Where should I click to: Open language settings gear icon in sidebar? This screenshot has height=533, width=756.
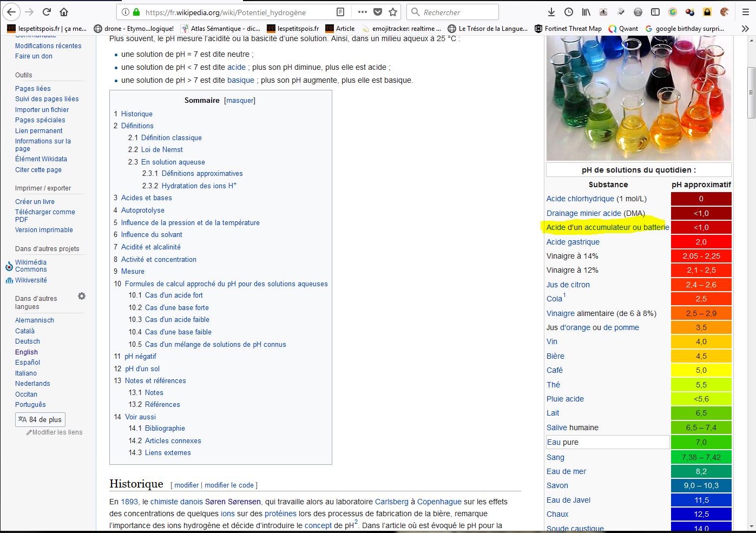tap(82, 296)
